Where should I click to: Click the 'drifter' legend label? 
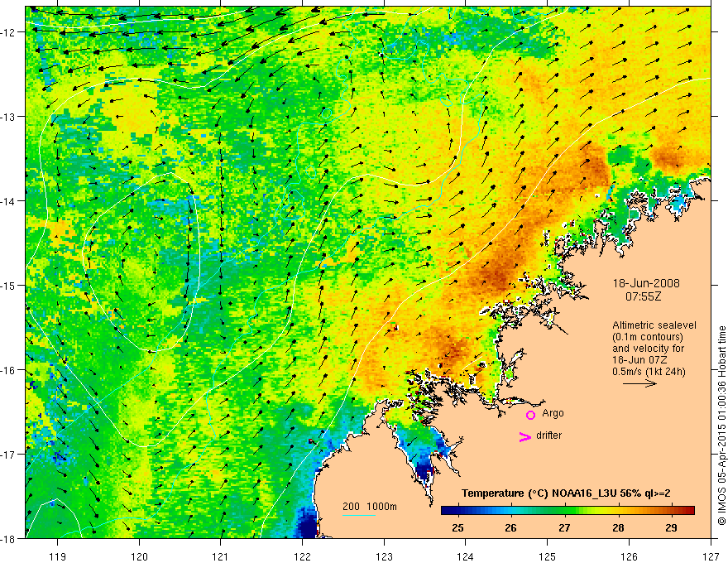click(x=548, y=435)
